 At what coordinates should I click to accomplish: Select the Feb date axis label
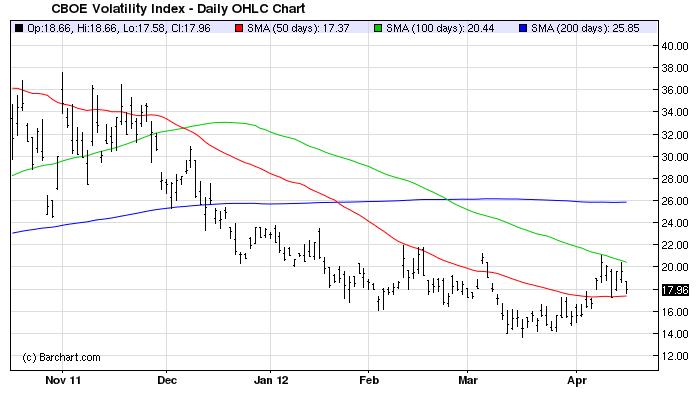click(369, 380)
